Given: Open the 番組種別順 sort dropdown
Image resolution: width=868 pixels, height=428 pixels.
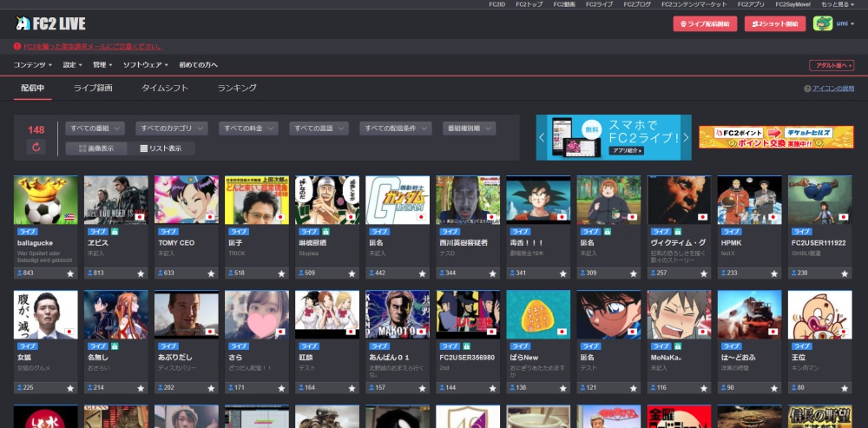Looking at the screenshot, I should coord(469,128).
